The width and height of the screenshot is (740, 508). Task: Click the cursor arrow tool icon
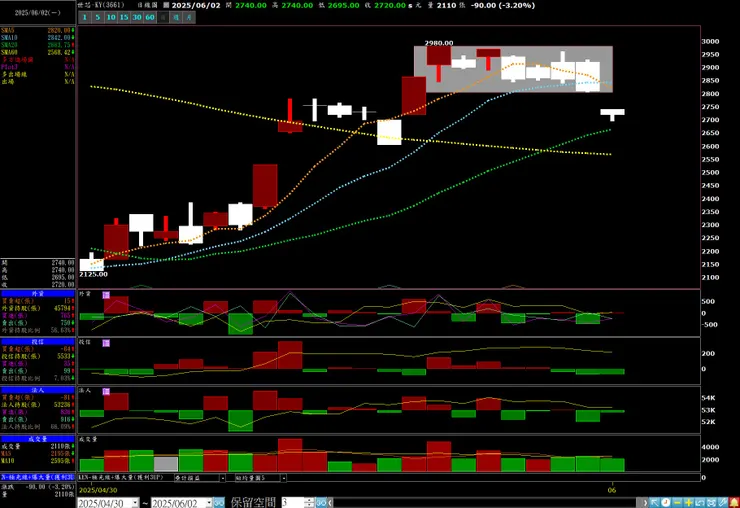point(655,503)
